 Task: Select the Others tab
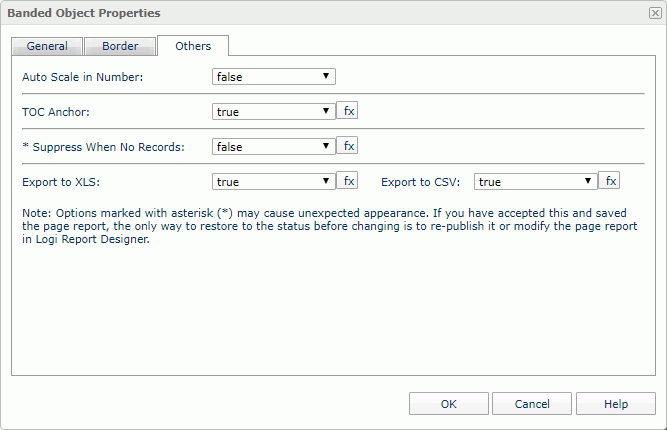[x=193, y=46]
